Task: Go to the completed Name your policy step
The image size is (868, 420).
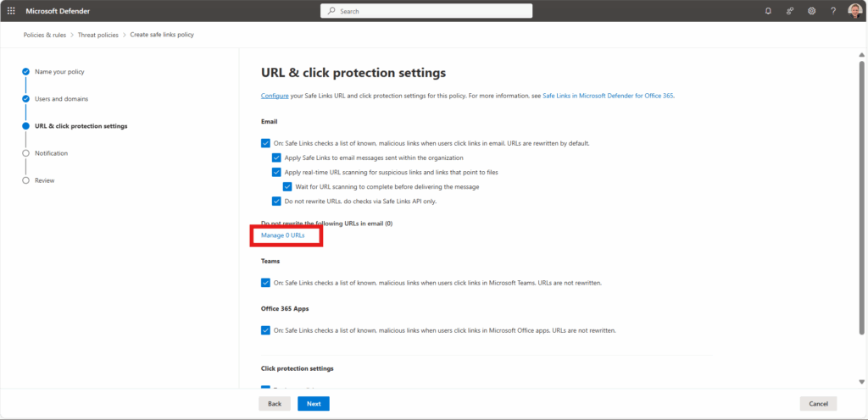Action: (x=59, y=72)
